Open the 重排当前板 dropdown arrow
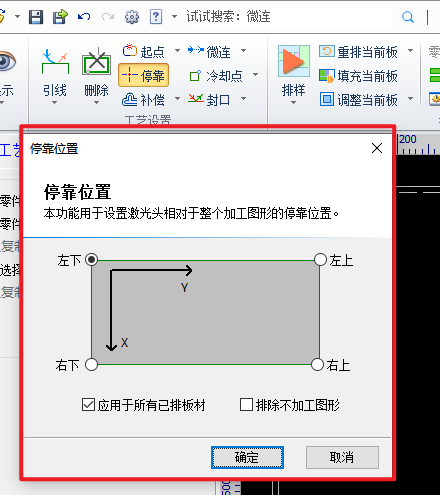Screen dimensions: 440x495 point(411,51)
